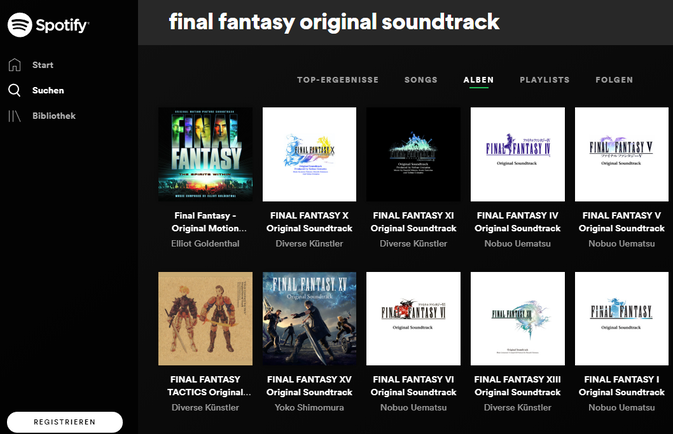Viewport: 673px width, 434px height.
Task: Open the Final Fantasy XIII album cover
Action: (518, 319)
